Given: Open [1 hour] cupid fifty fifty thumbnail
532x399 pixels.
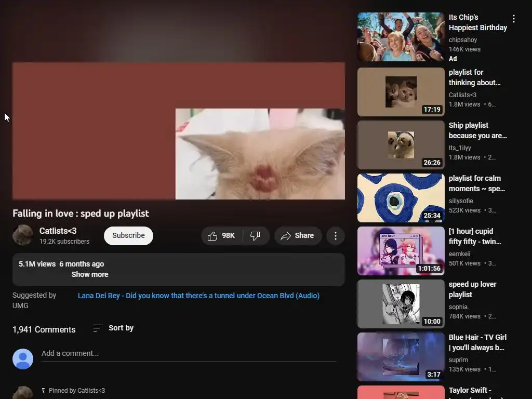Looking at the screenshot, I should coord(401,251).
